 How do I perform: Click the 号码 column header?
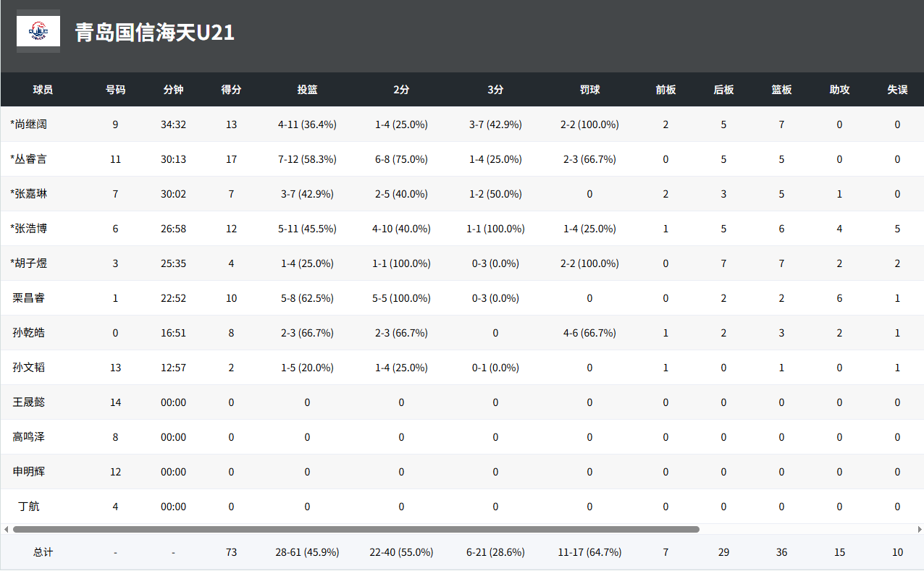[x=115, y=90]
